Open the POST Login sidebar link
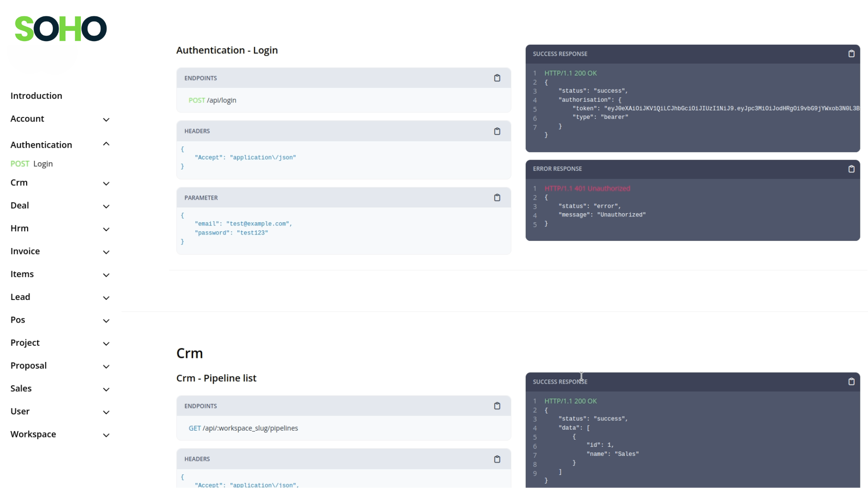 [x=32, y=164]
